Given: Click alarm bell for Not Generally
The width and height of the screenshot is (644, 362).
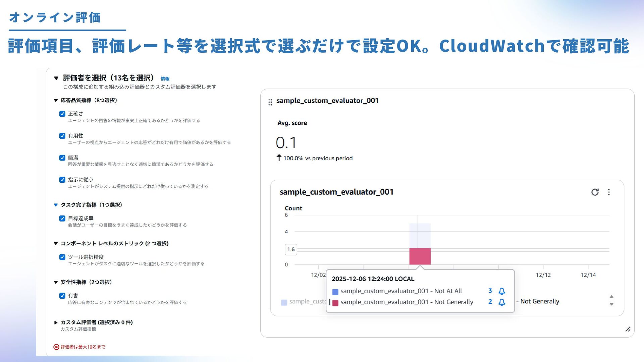Looking at the screenshot, I should 502,302.
